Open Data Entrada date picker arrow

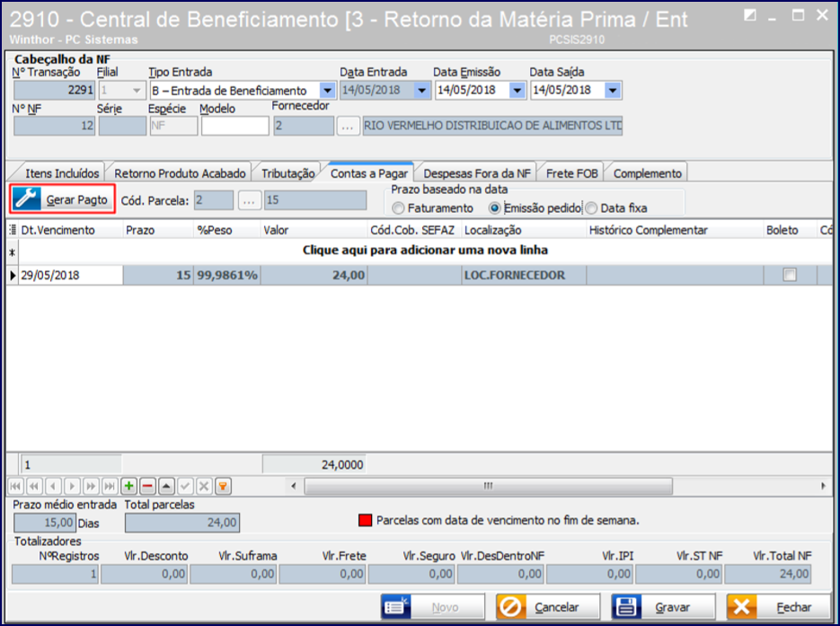tap(422, 91)
